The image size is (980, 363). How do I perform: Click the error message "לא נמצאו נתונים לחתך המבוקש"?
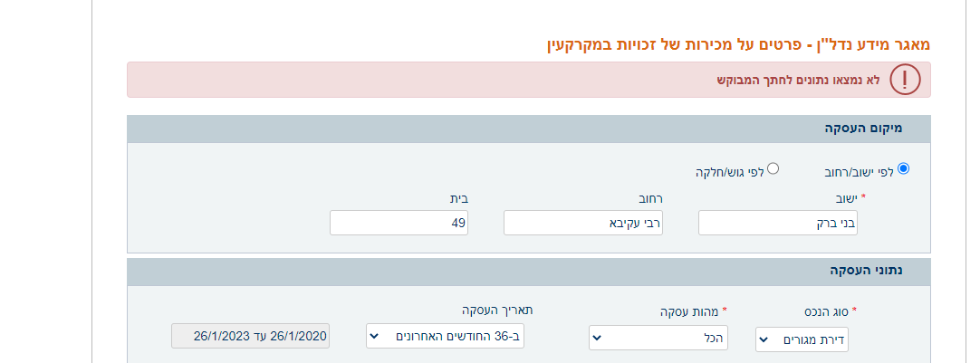(797, 80)
